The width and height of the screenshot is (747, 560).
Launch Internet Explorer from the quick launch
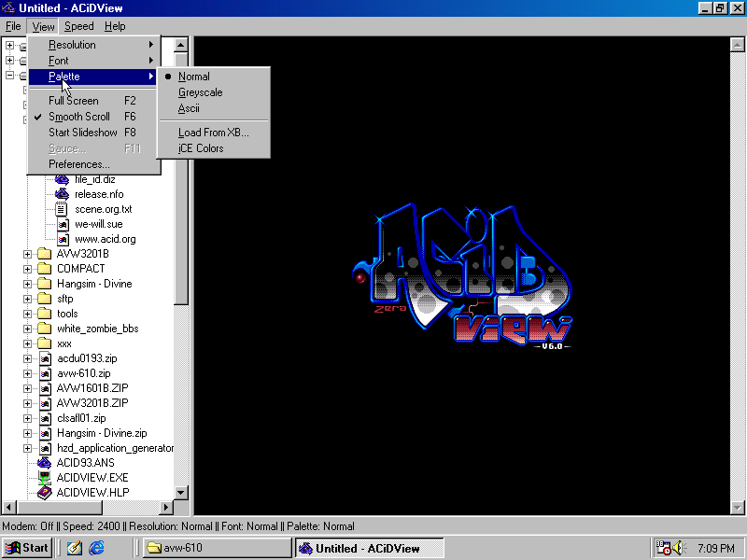pyautogui.click(x=96, y=548)
